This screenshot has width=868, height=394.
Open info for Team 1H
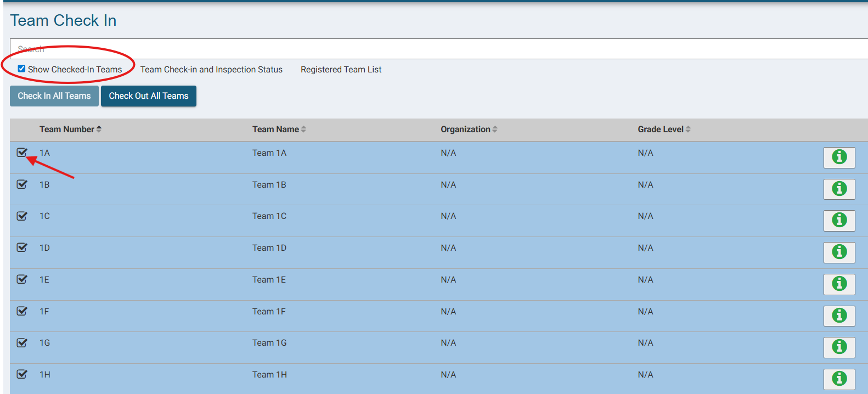click(839, 379)
